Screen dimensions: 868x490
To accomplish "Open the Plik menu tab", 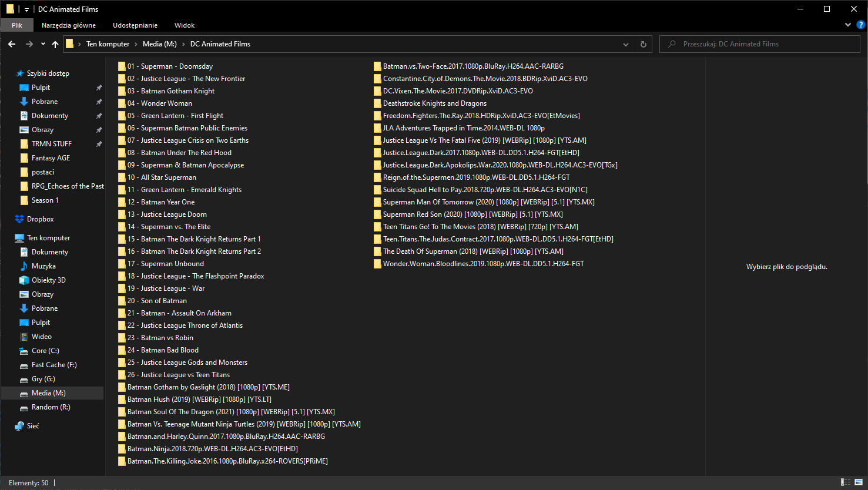I will [x=17, y=25].
